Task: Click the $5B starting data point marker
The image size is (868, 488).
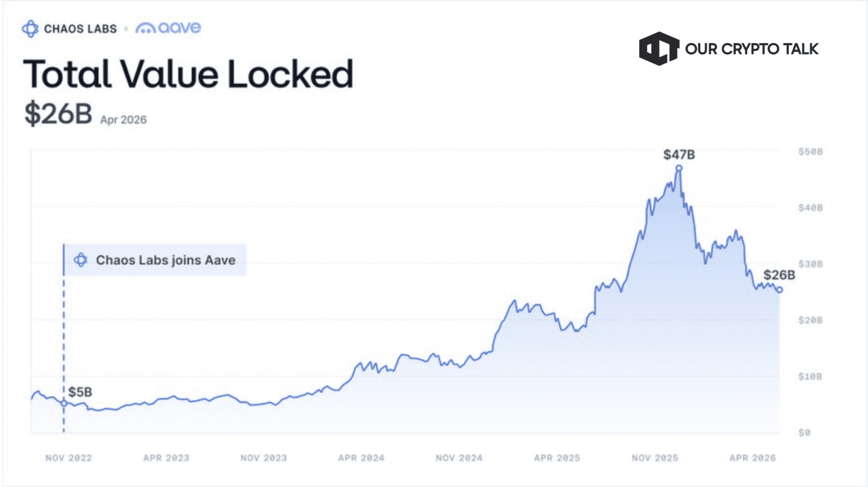Action: (64, 403)
